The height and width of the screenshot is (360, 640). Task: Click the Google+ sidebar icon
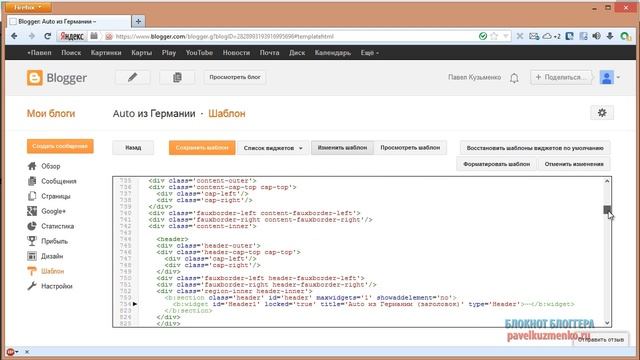[32, 211]
